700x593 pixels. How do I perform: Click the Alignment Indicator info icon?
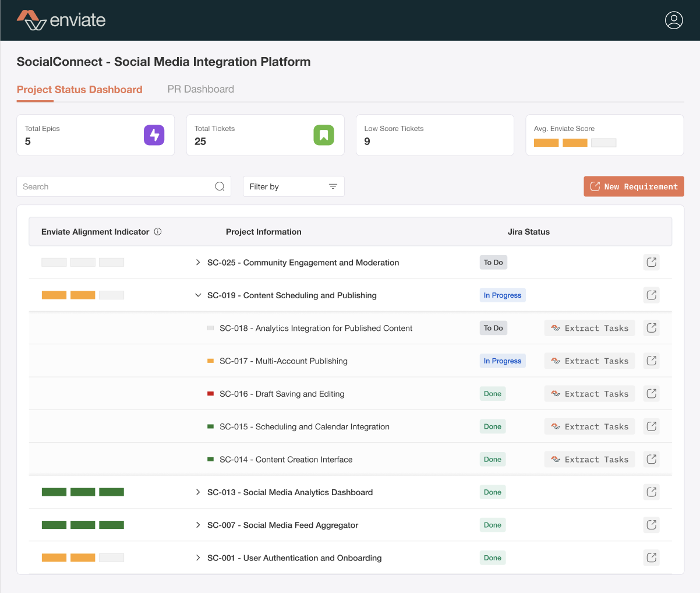click(158, 232)
